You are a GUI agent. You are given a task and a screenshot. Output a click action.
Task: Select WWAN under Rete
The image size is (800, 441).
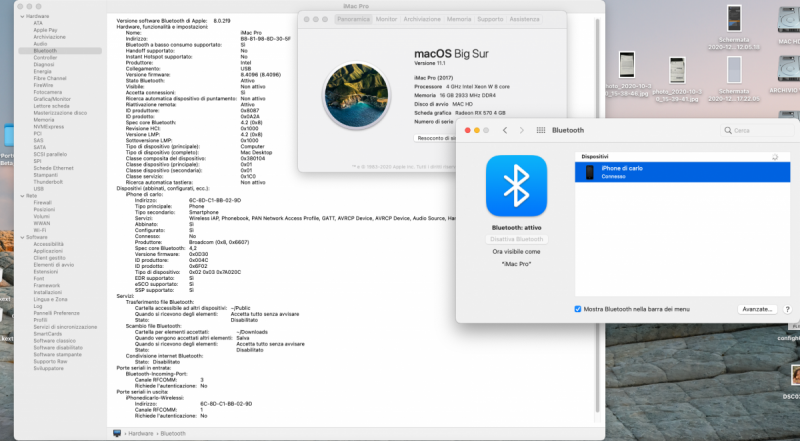[42, 224]
